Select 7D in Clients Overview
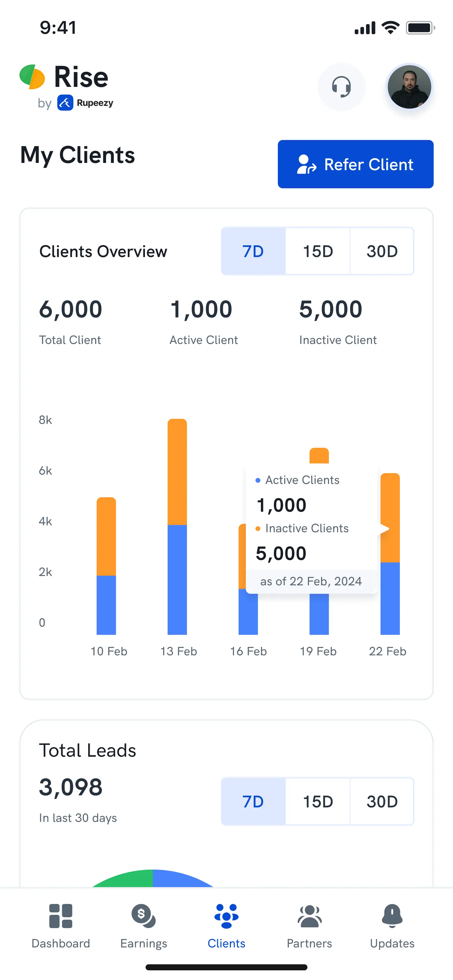Screen dimensions: 453x980 pos(253,251)
